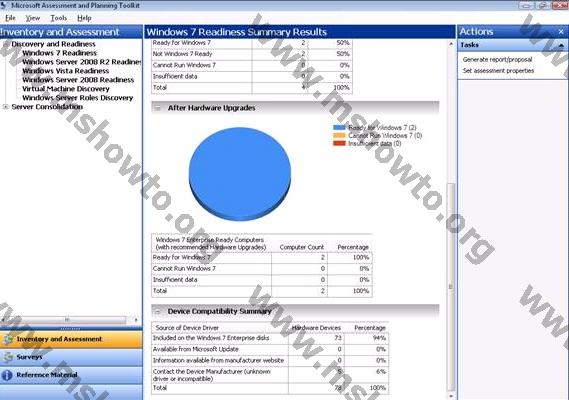Close the Actions pane with X

(x=561, y=32)
